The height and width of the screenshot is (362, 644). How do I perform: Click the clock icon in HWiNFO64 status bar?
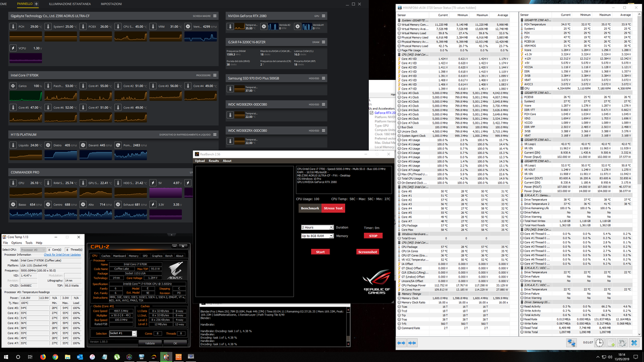click(x=599, y=342)
